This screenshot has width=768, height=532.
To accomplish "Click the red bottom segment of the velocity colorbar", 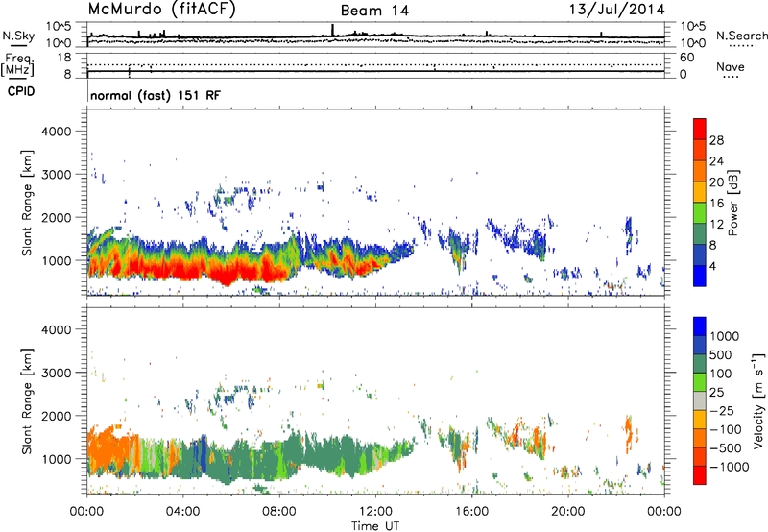I will coord(700,475).
